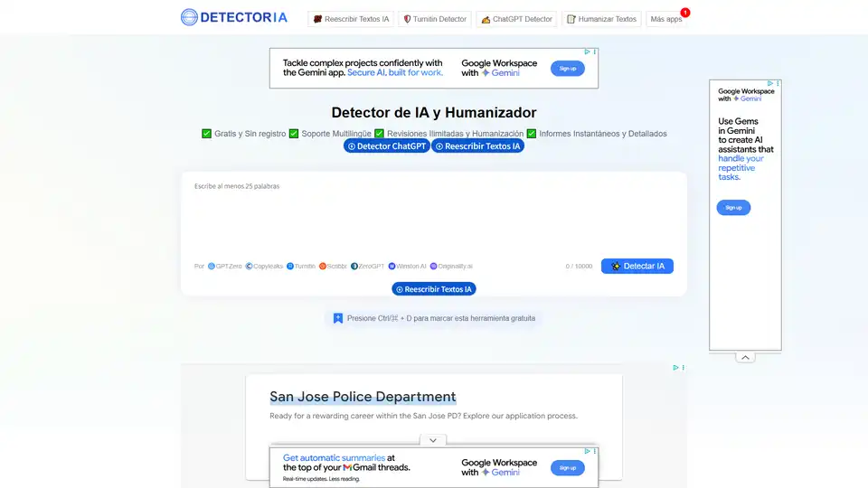Open Turnitin Detector nav item

coord(435,19)
